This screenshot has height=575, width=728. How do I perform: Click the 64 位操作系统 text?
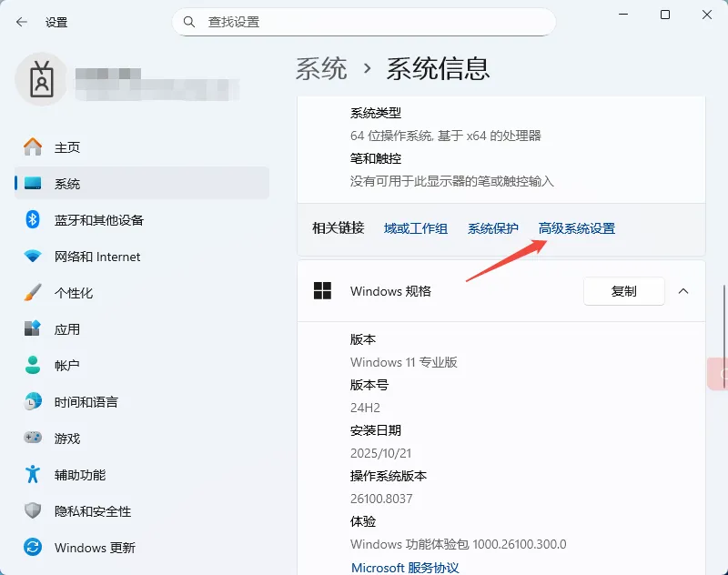[x=446, y=136]
